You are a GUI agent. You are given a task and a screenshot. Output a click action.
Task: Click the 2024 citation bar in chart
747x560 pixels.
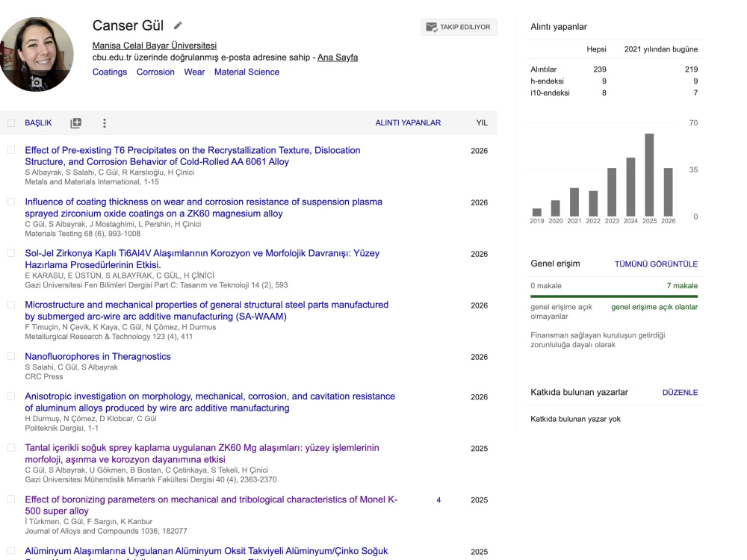(x=630, y=187)
